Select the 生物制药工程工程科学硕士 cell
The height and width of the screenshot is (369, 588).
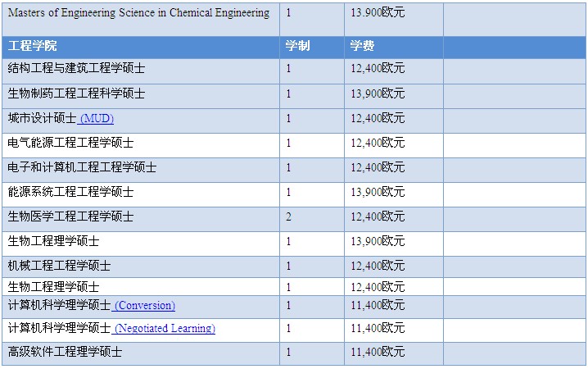point(76,93)
